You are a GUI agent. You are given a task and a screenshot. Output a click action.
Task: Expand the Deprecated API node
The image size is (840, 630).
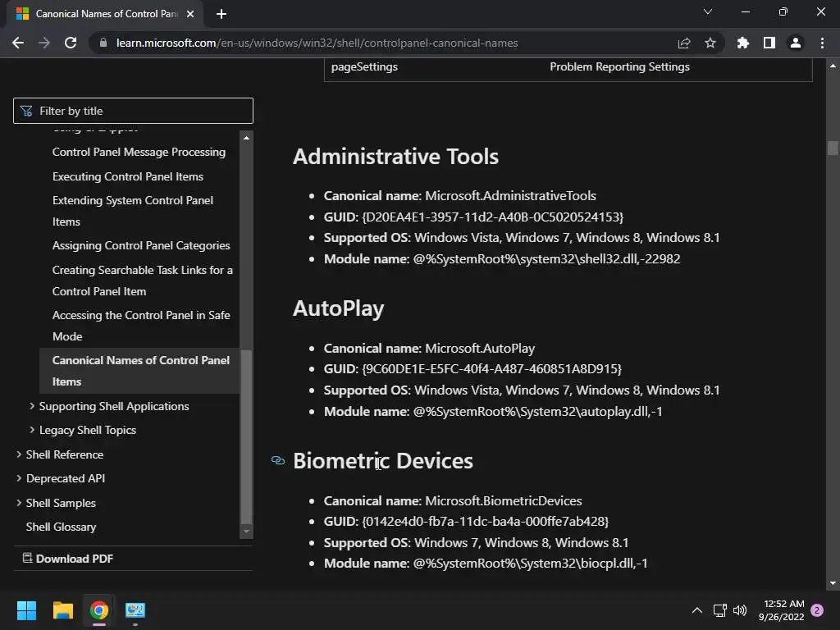pos(19,478)
